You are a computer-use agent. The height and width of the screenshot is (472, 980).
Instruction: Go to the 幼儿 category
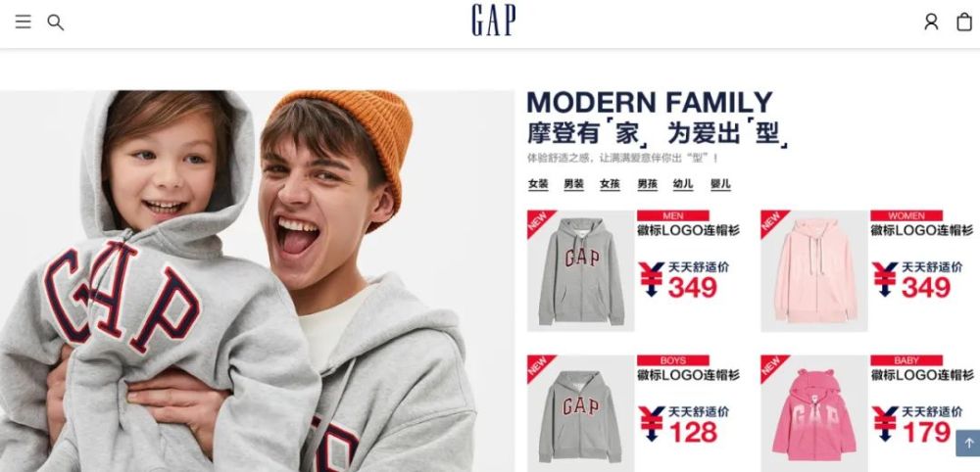[x=683, y=184]
